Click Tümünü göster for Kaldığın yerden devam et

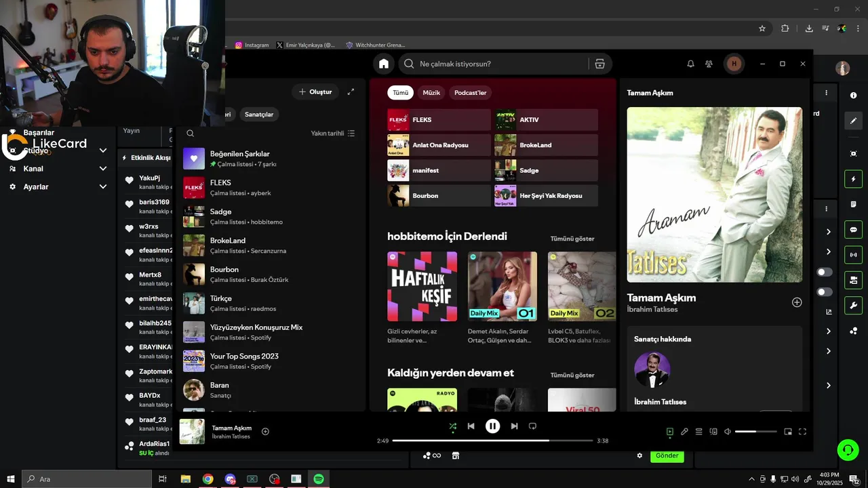pos(572,375)
